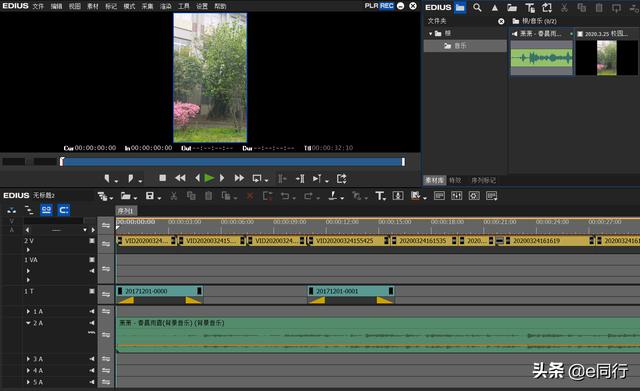The height and width of the screenshot is (391, 640).
Task: Click the Search magnifier in the bin window
Action: (477, 7)
